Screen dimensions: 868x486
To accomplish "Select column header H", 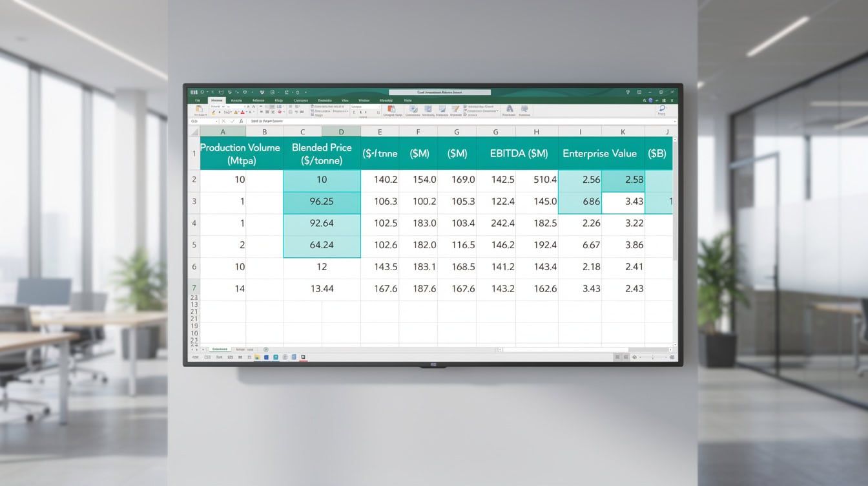I will [537, 131].
